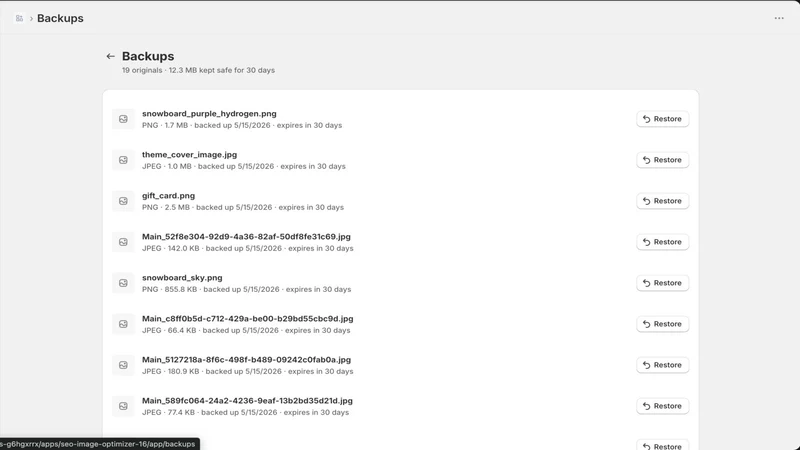Restore Main_c8ff0b5d image
800x450 pixels.
662,324
